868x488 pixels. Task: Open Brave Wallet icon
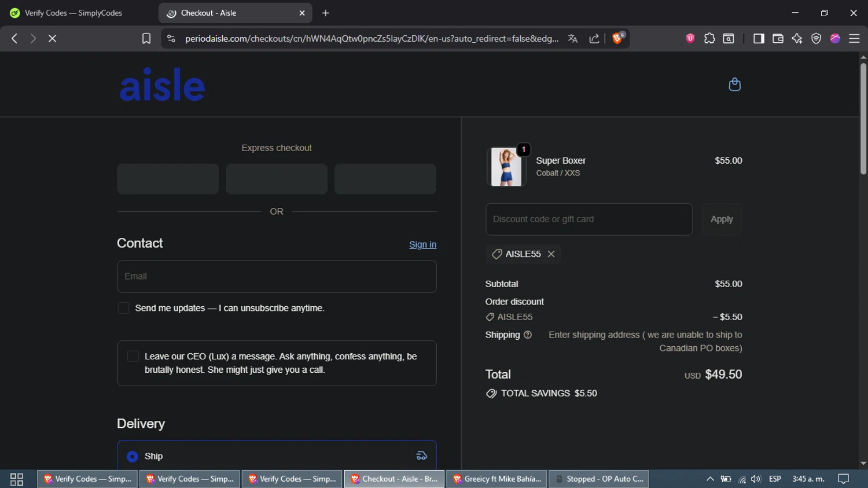(x=778, y=38)
